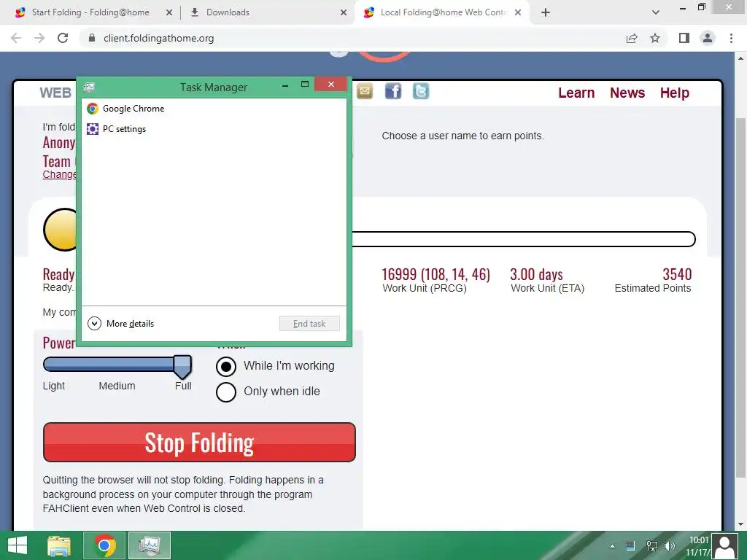The height and width of the screenshot is (560, 747).
Task: Open Chrome three-dot menu
Action: click(x=731, y=38)
